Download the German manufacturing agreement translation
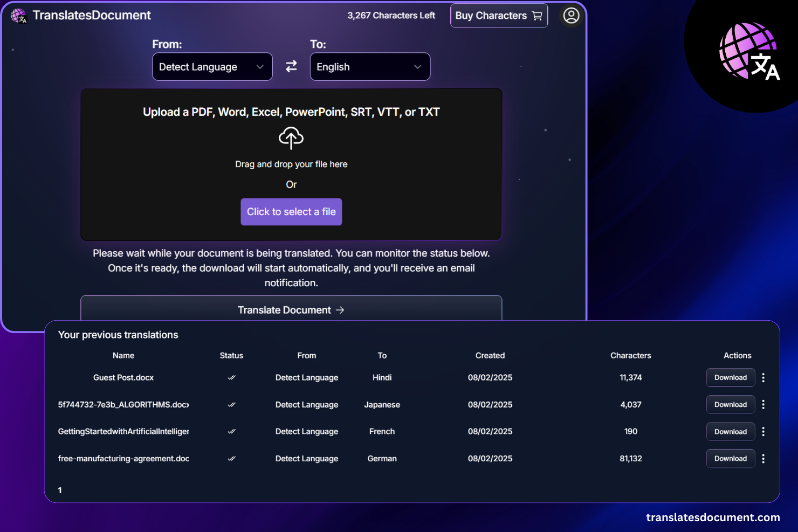Screen dimensions: 798x532 click(x=731, y=459)
